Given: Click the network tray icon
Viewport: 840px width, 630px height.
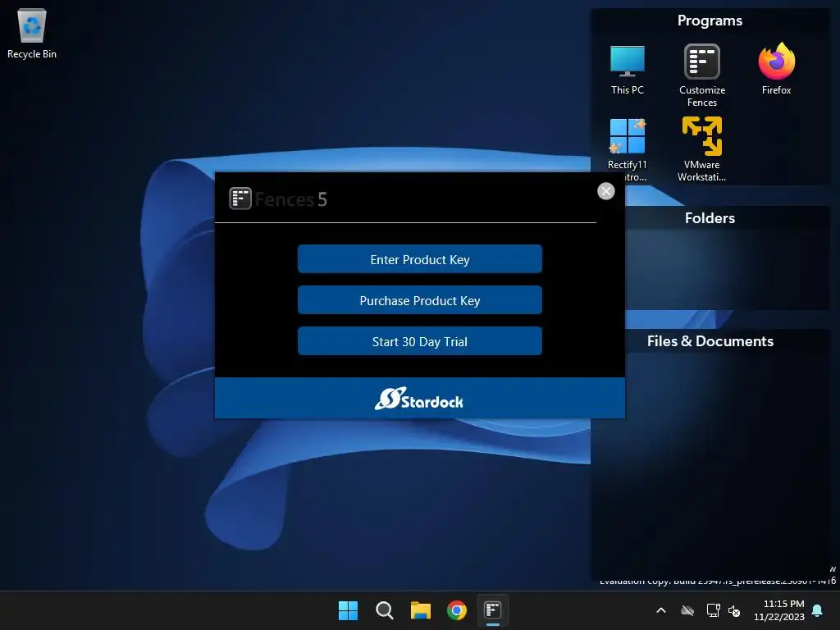Looking at the screenshot, I should (713, 610).
